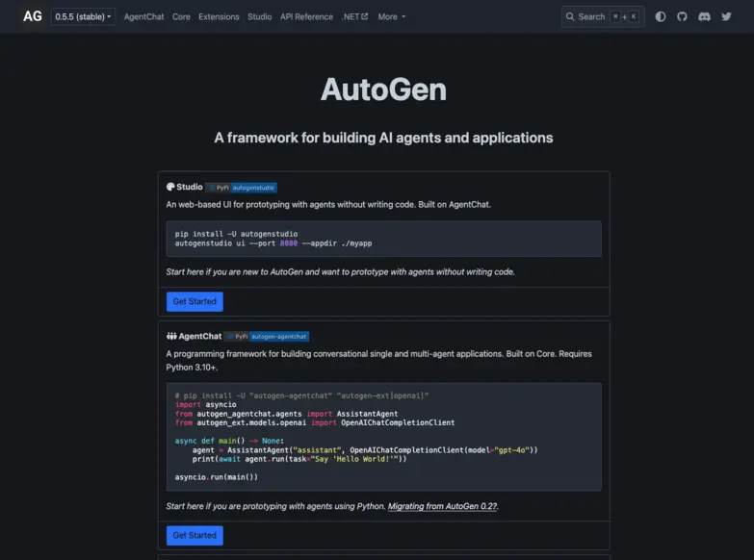Toggle the light/dark theme switcher
This screenshot has height=560, width=754.
click(661, 16)
